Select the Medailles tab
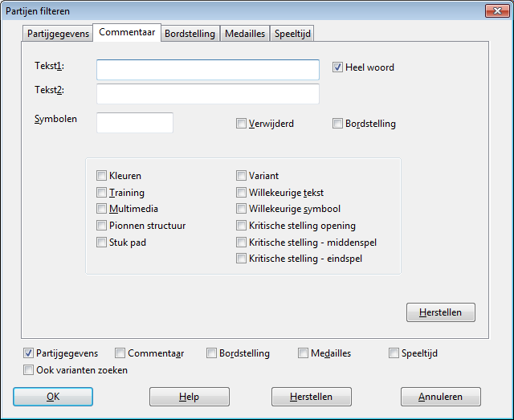Viewport: 514px width, 420px height. click(x=245, y=34)
